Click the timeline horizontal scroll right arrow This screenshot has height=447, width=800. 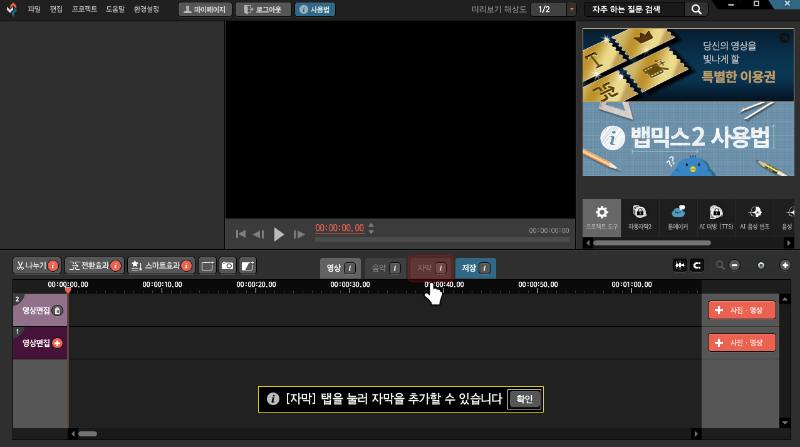click(x=696, y=434)
